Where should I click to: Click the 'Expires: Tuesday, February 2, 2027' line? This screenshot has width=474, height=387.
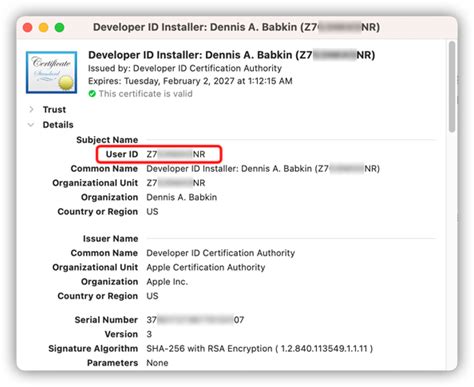point(190,81)
